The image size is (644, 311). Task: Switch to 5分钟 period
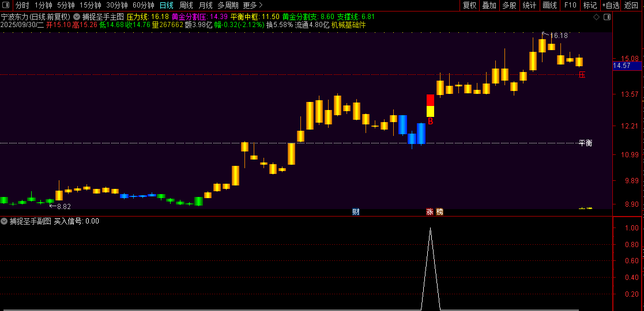66,5
